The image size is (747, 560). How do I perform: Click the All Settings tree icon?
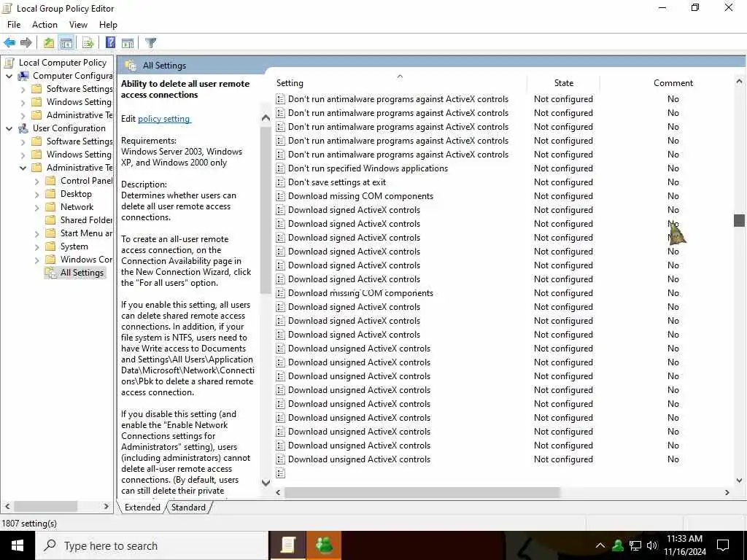[x=50, y=273]
